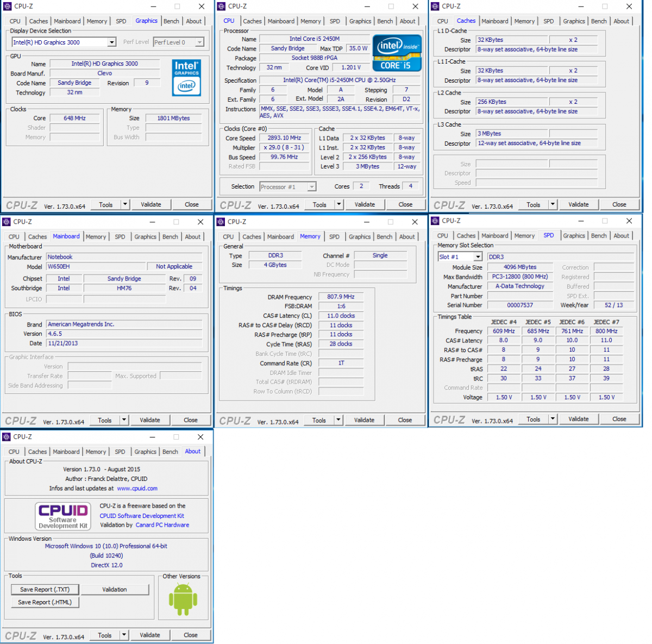Click Socket 988B rPGA package value
This screenshot has height=644, width=652.
pos(314,58)
